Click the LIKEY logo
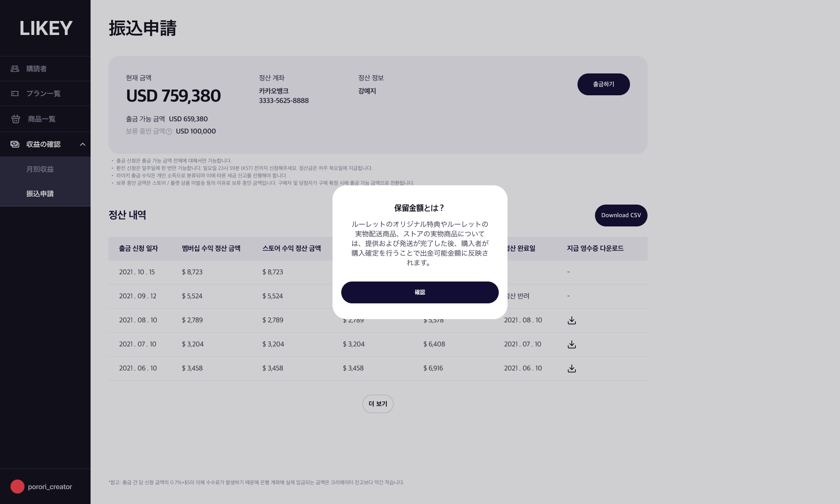This screenshot has width=840, height=504. (x=46, y=28)
